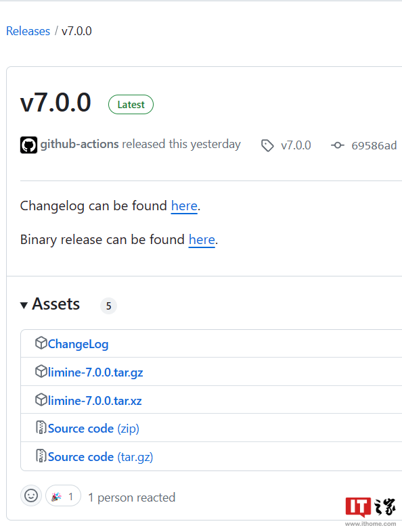Click the tag icon beside v7.0.0
402x532 pixels.
[267, 145]
